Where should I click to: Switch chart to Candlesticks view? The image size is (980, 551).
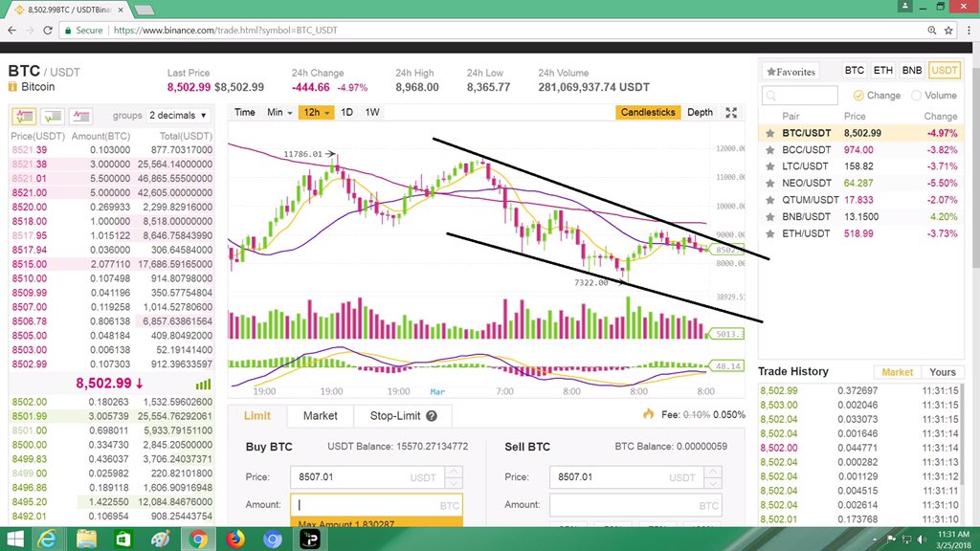(648, 113)
